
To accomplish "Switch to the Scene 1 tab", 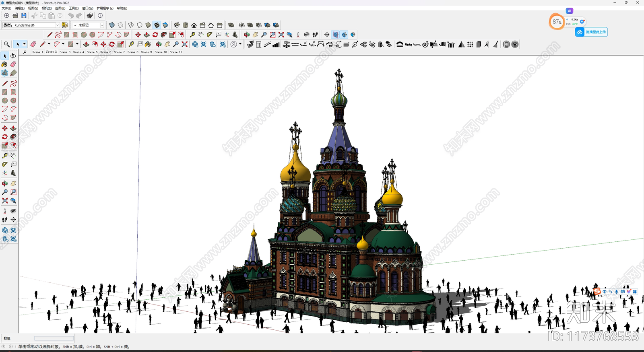I will pos(37,52).
